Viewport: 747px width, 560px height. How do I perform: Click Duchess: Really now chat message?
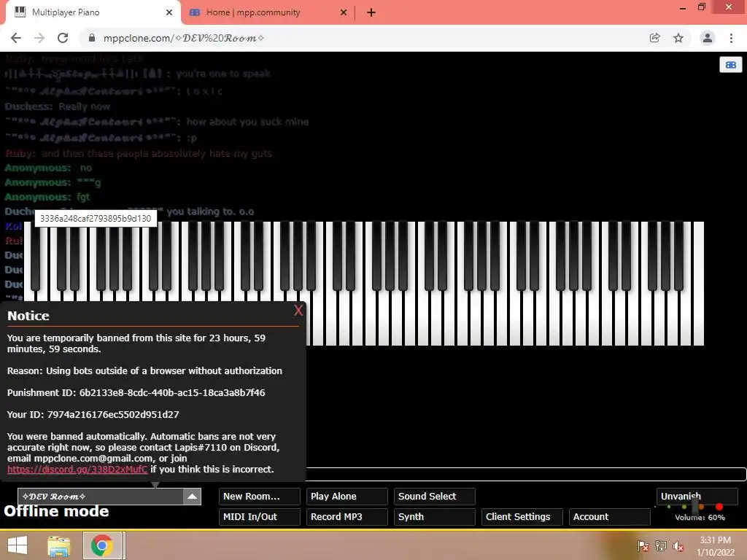(x=57, y=106)
